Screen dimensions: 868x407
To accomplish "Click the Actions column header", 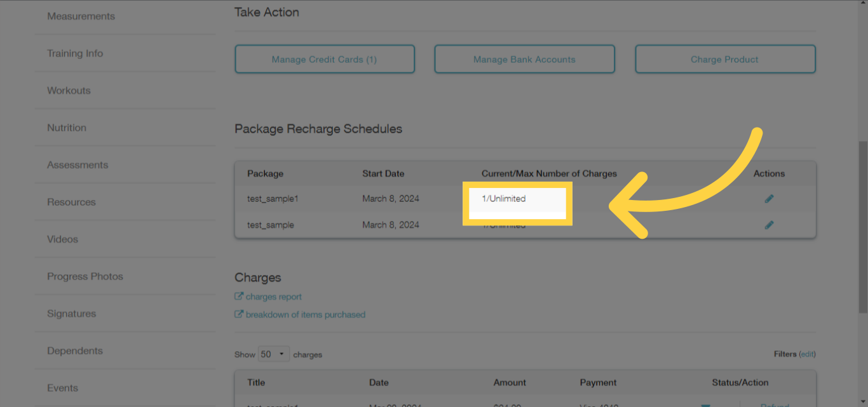I will coord(769,173).
